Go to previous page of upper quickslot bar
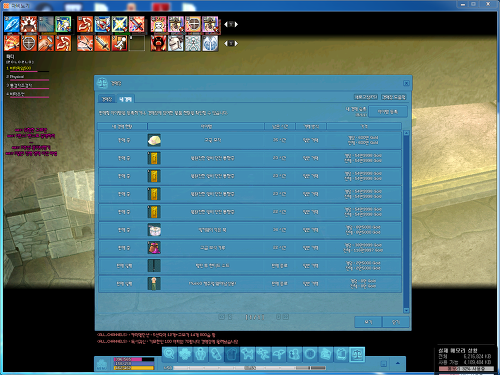Image resolution: width=500 pixels, height=375 pixels. [226, 24]
